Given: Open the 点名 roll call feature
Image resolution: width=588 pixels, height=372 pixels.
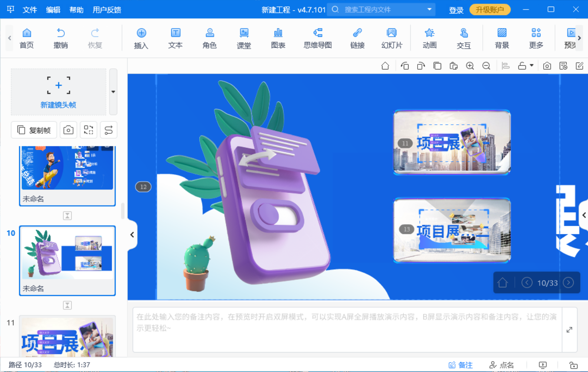Looking at the screenshot, I should click(x=502, y=365).
